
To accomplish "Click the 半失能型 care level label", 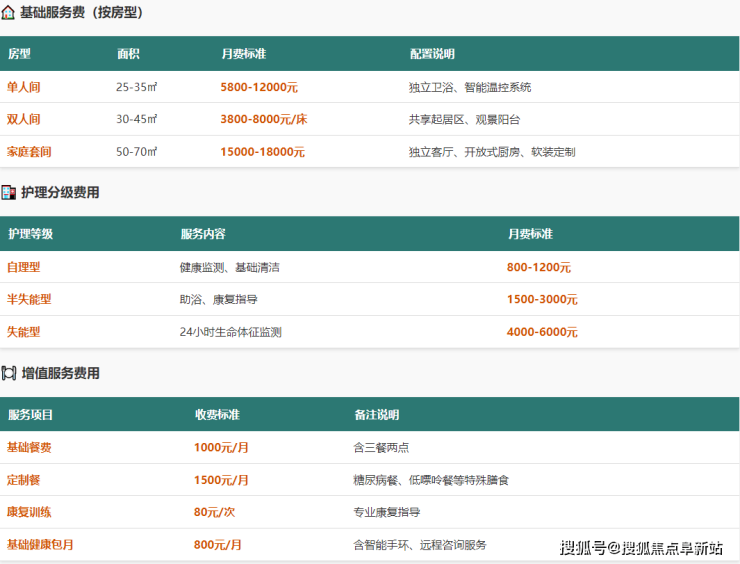I will (x=29, y=299).
